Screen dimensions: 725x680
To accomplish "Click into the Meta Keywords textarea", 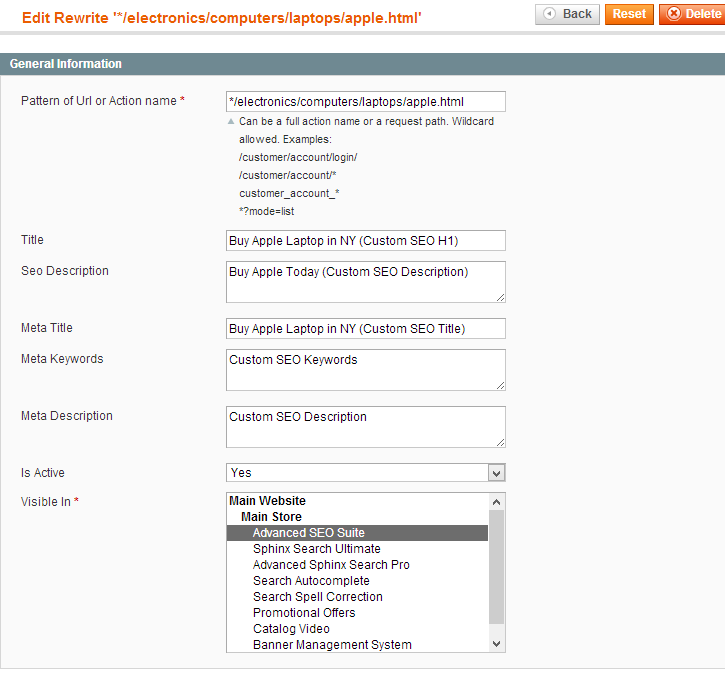I will (x=366, y=370).
